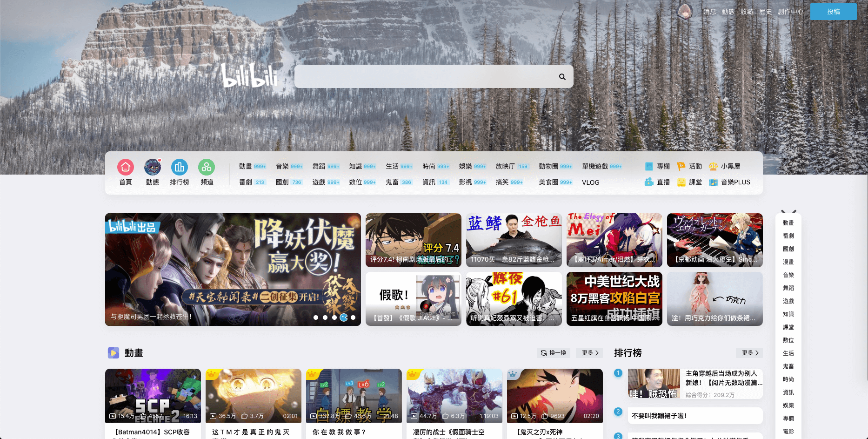868x439 pixels.
Task: Open the 蓝鳍金枪鱼 video thumbnail
Action: pyautogui.click(x=514, y=240)
